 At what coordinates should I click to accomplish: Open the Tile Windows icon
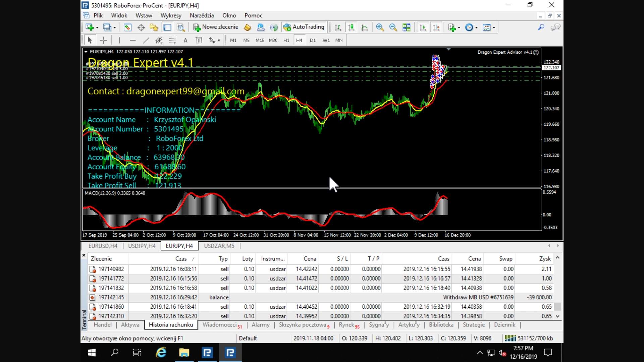(407, 27)
